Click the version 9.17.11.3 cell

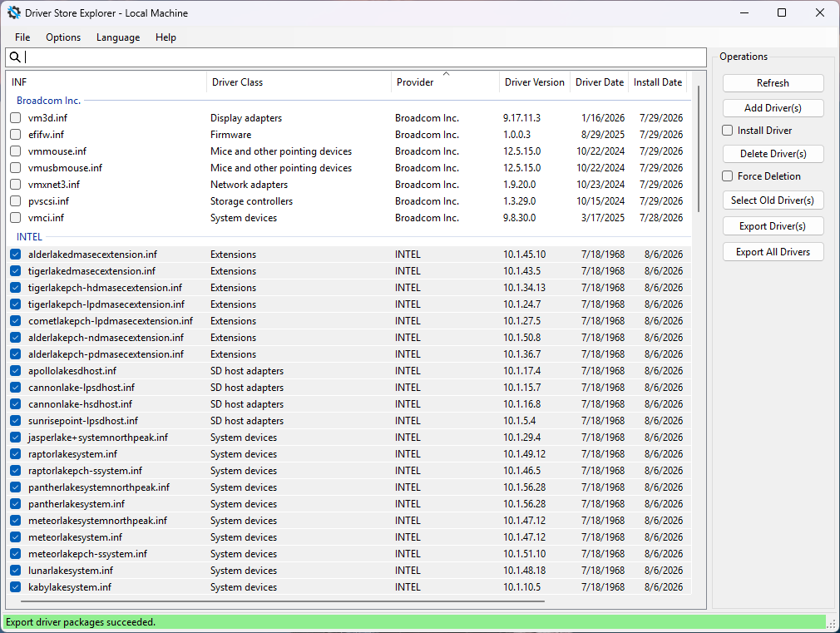(x=521, y=118)
